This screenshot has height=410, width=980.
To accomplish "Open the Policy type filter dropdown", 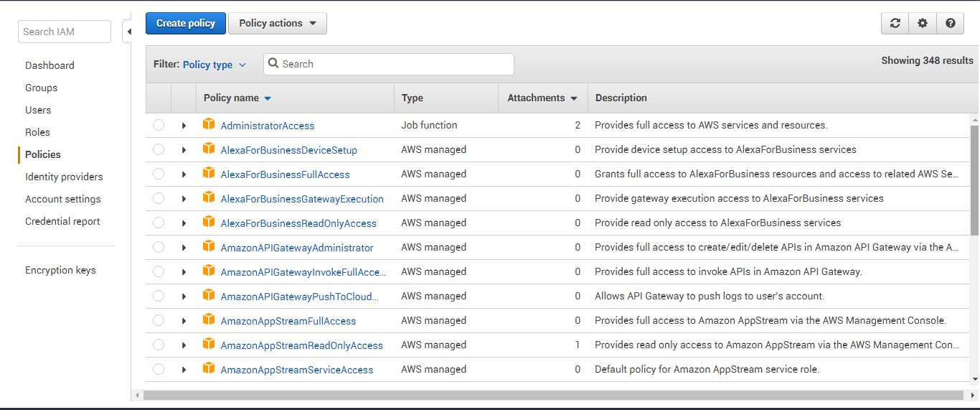I will [214, 65].
